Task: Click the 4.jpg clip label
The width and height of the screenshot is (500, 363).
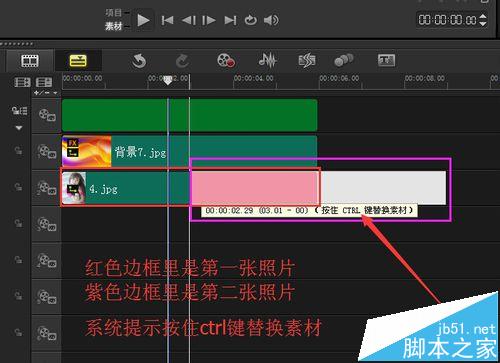Action: point(103,189)
